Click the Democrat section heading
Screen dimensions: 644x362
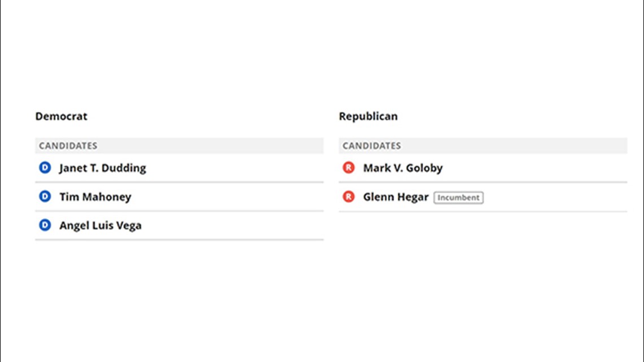click(x=61, y=116)
